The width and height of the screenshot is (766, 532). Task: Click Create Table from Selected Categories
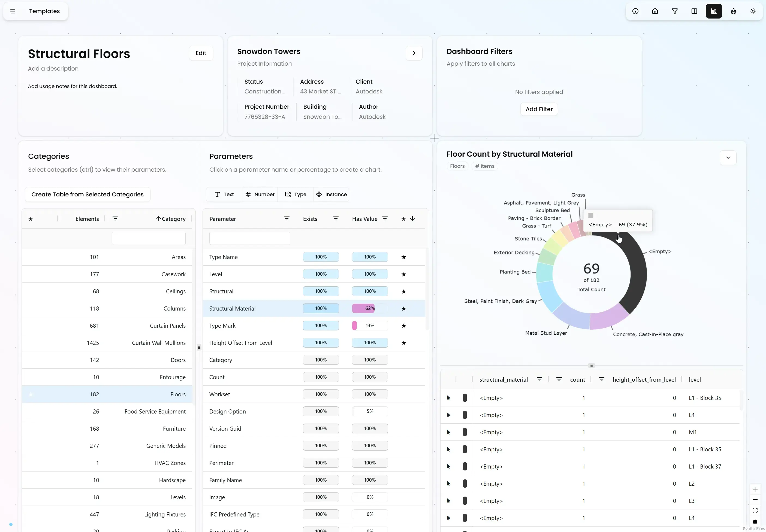coord(88,194)
